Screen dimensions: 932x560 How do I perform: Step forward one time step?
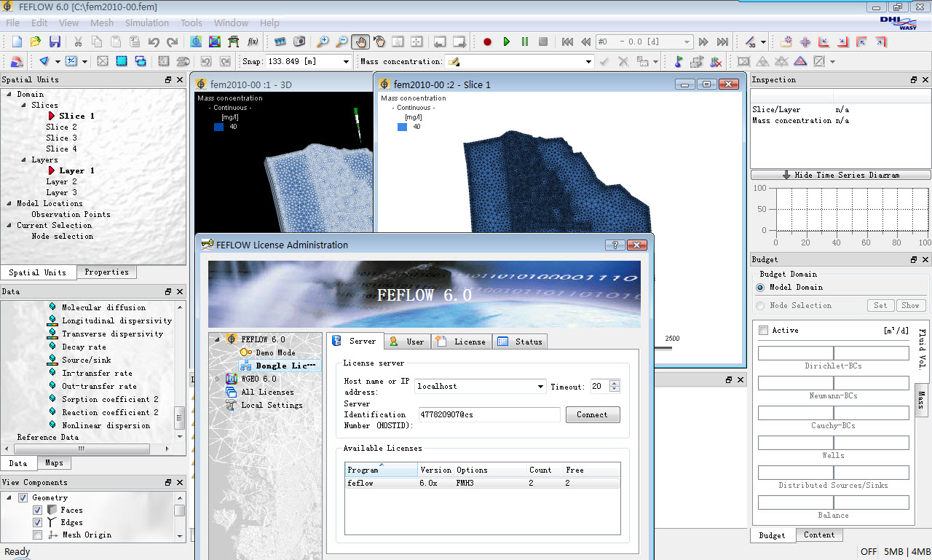[x=703, y=42]
